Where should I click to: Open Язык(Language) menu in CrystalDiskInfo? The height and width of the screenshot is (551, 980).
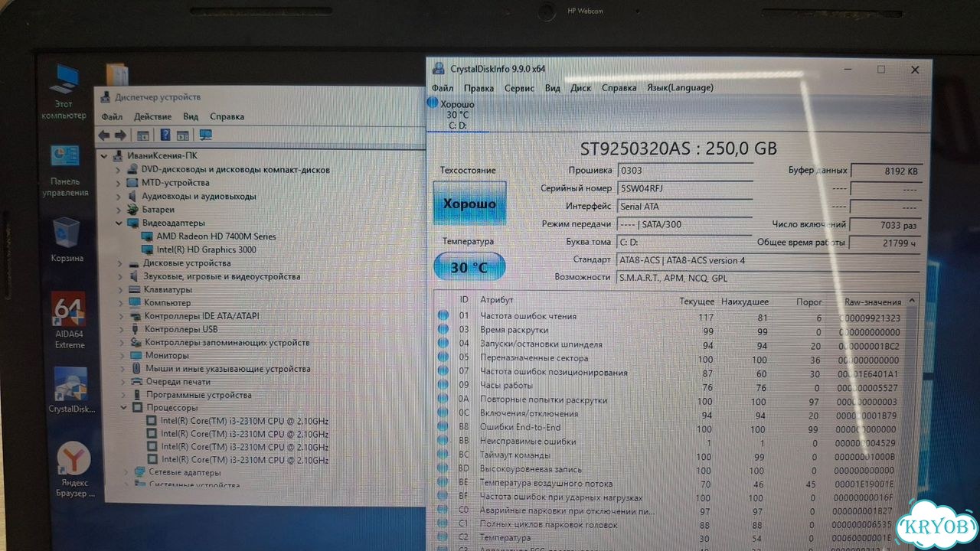tap(680, 88)
